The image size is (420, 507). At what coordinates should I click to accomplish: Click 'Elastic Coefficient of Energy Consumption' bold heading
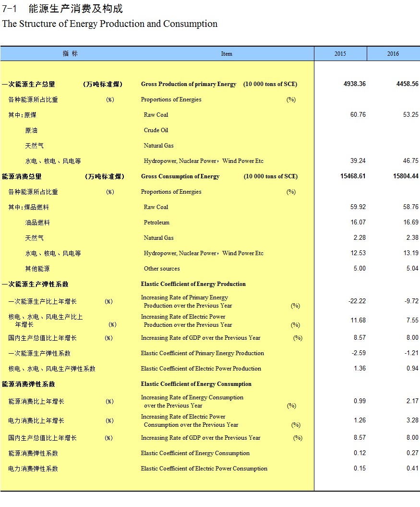(x=196, y=384)
